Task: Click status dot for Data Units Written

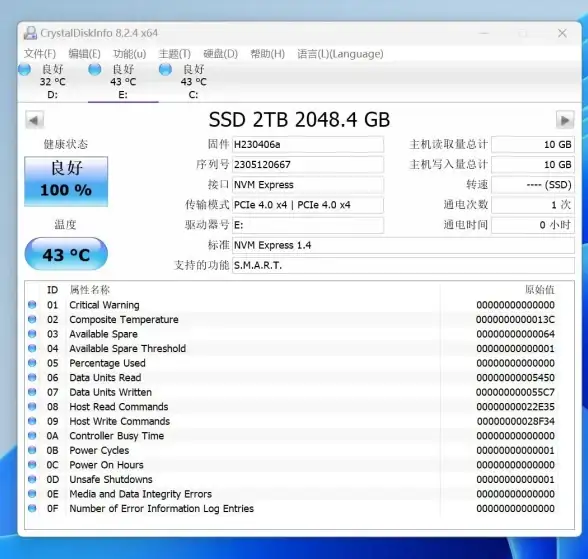Action: click(32, 392)
